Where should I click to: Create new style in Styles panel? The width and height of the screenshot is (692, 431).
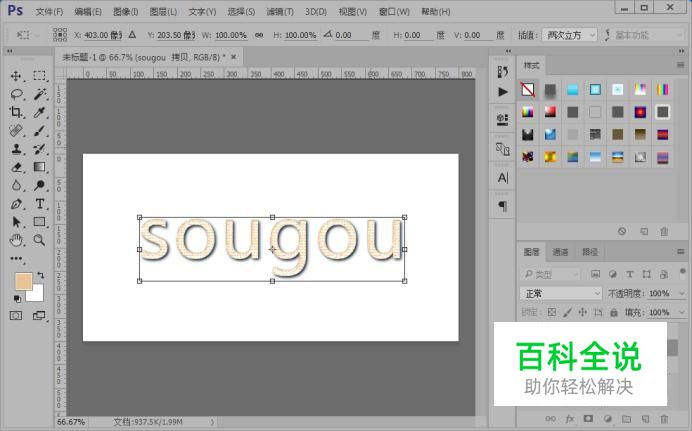click(x=644, y=231)
